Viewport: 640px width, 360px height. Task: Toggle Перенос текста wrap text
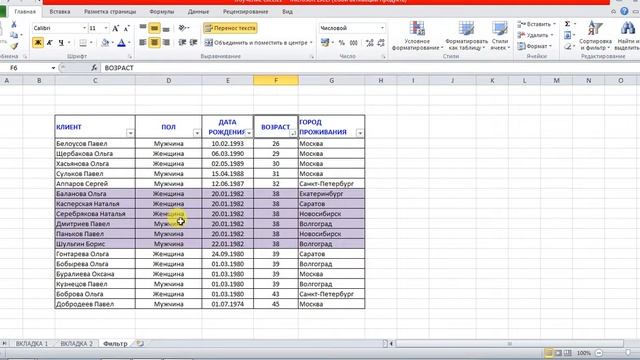tap(230, 28)
